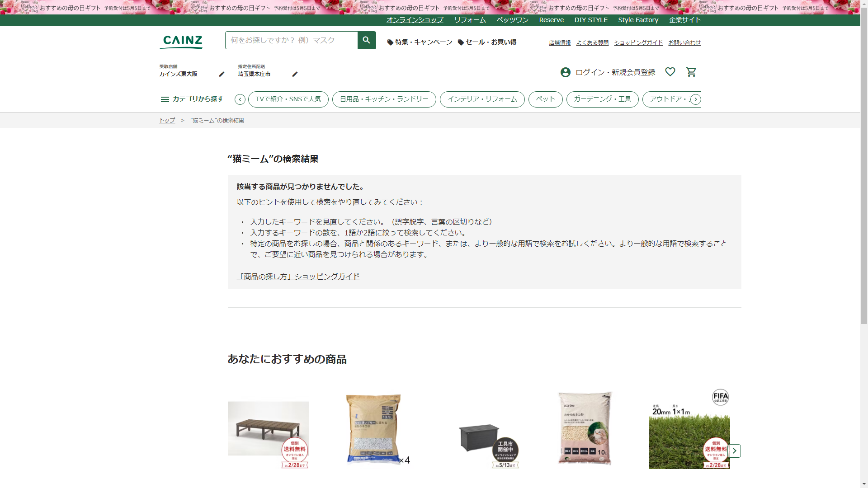868x488 pixels.
Task: Select ガーデニング・工具 category chip
Action: (602, 99)
